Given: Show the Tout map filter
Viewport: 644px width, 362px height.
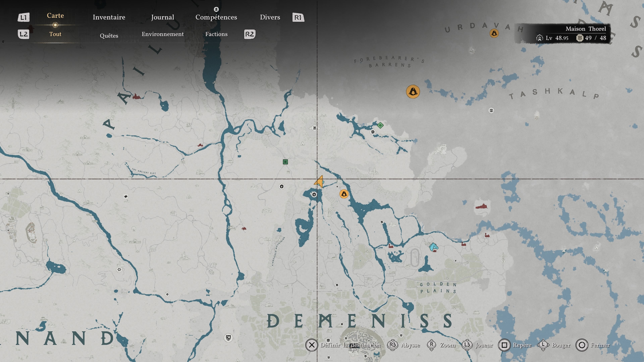Looking at the screenshot, I should point(55,34).
